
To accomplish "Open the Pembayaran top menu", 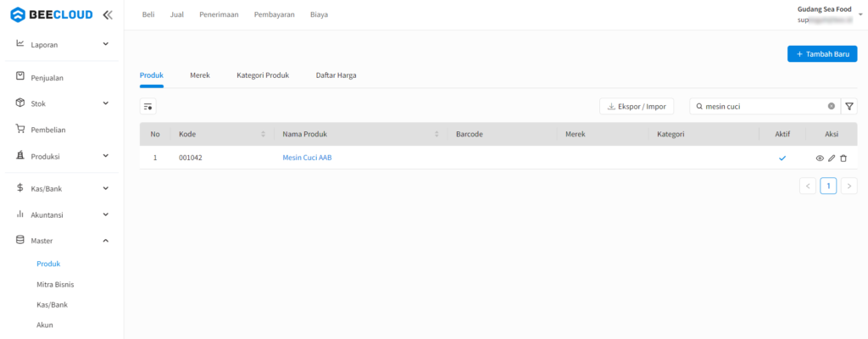I will [274, 15].
